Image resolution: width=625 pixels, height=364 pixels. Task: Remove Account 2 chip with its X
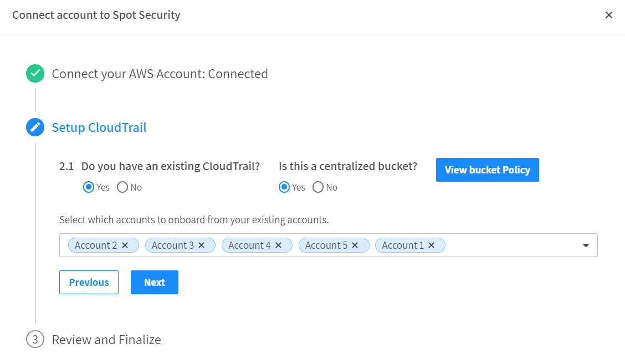pyautogui.click(x=125, y=245)
